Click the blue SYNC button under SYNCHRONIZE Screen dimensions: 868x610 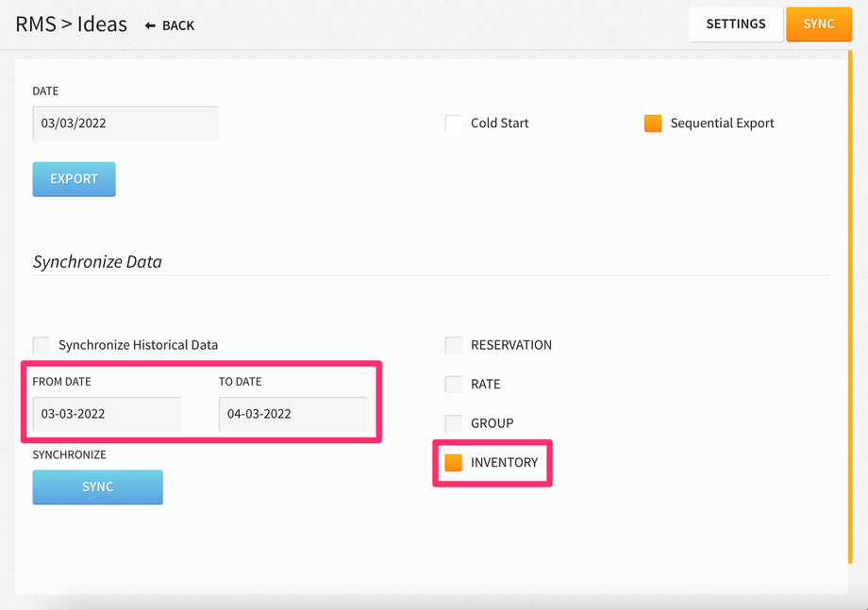pyautogui.click(x=98, y=487)
